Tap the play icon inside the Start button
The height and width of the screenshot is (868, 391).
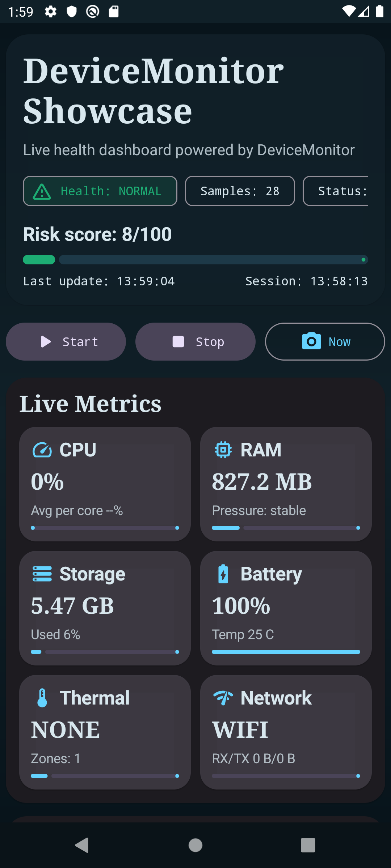46,341
